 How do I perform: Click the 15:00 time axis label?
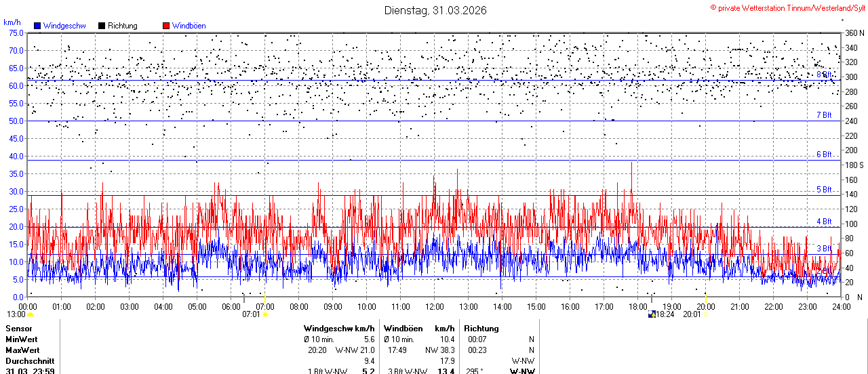coord(536,306)
